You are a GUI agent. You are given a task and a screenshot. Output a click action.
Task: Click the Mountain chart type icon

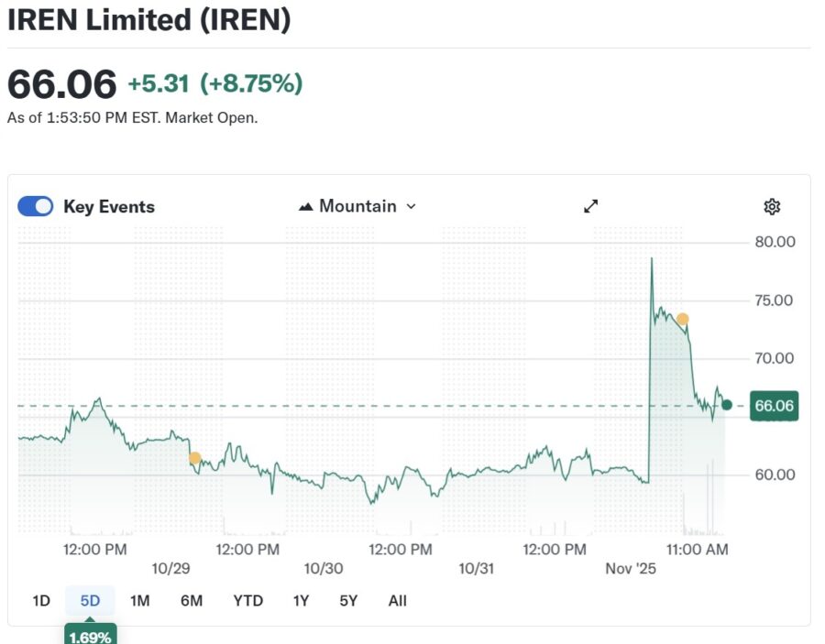coord(306,206)
